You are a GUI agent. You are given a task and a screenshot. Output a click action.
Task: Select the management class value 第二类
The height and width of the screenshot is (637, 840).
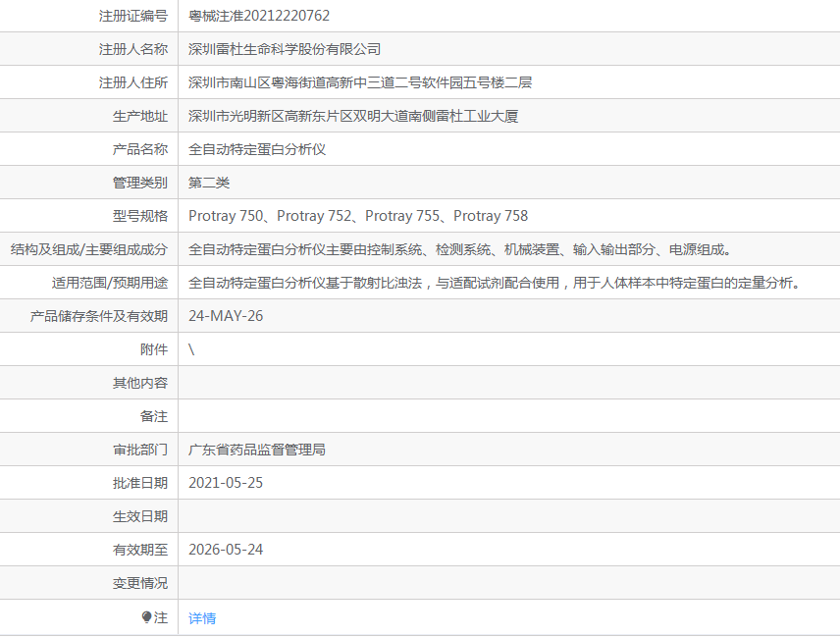(209, 183)
